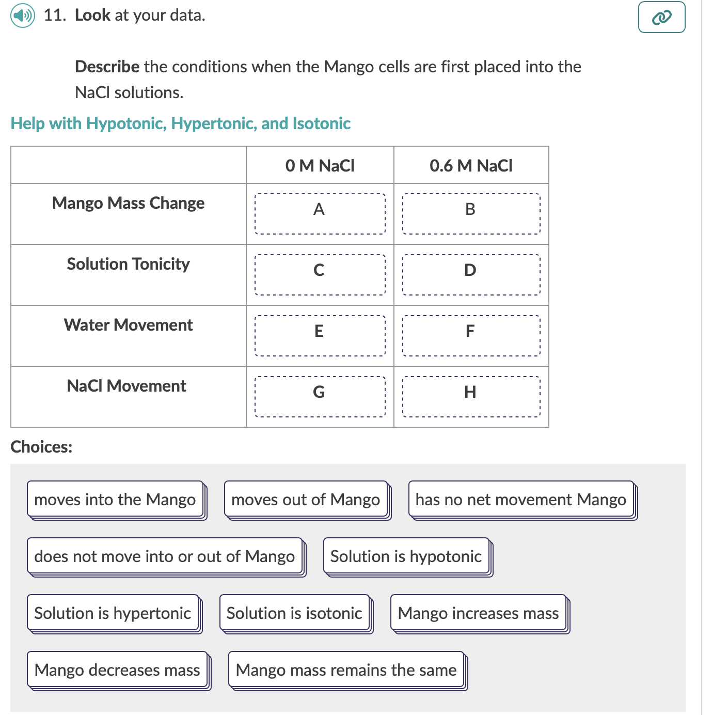The width and height of the screenshot is (728, 715).
Task: Click the copy link icon
Action: (x=661, y=17)
